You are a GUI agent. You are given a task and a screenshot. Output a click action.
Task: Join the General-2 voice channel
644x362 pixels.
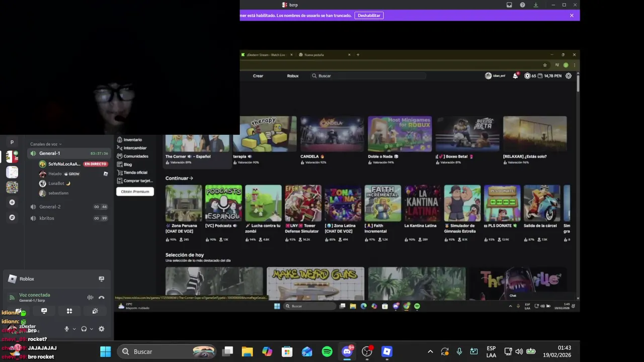68,207
